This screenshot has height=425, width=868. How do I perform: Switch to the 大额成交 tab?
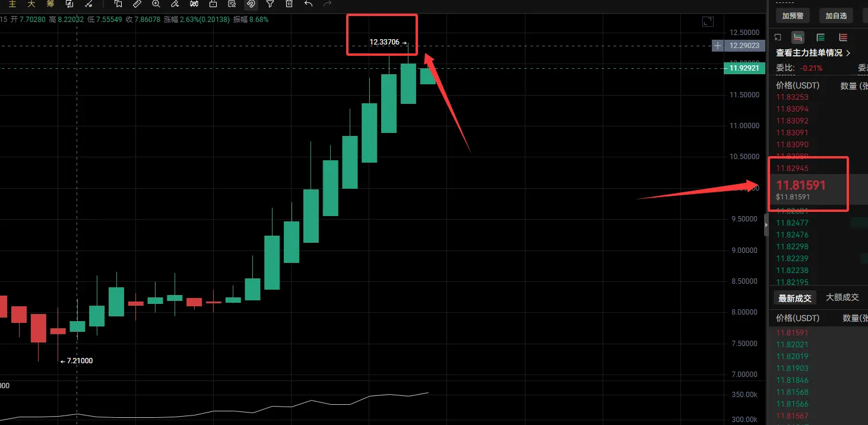click(x=842, y=297)
